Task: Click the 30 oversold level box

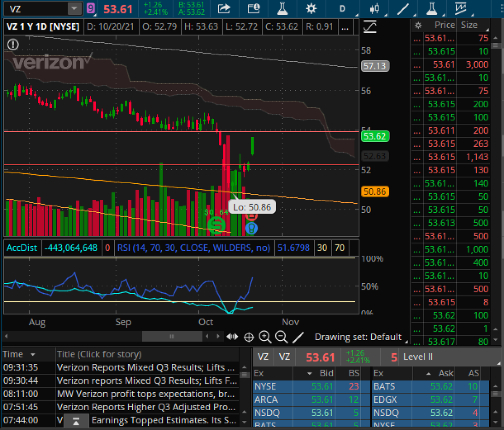Action: (322, 248)
